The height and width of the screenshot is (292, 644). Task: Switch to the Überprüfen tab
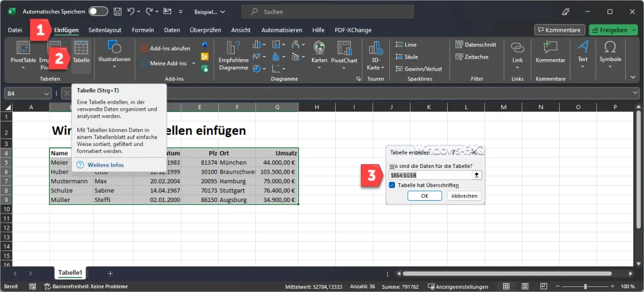coord(205,30)
